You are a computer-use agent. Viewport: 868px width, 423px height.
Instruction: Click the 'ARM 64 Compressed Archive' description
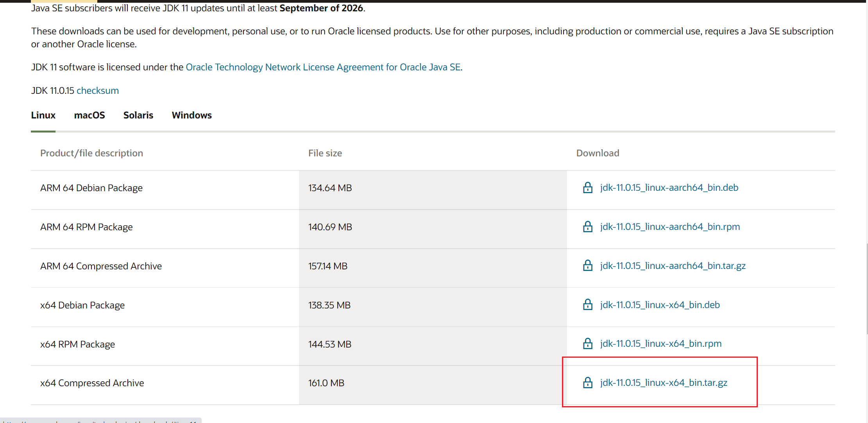click(x=101, y=266)
